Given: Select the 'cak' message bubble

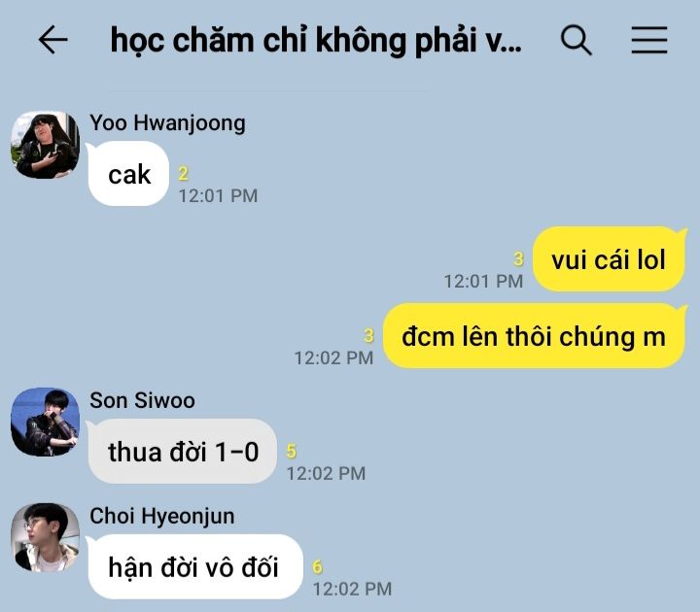Looking at the screenshot, I should coord(127,174).
